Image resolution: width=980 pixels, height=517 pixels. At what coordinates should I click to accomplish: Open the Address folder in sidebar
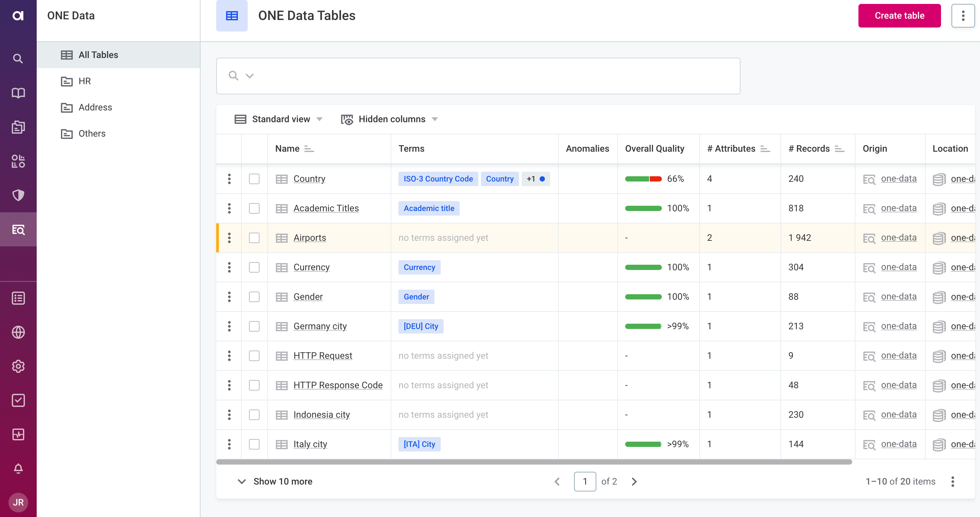[x=95, y=107]
